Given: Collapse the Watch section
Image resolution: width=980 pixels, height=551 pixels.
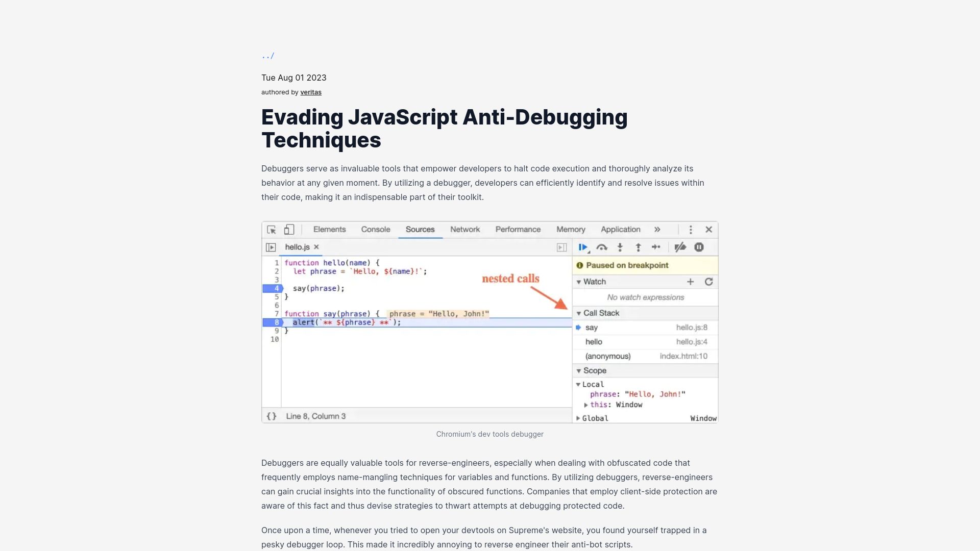Looking at the screenshot, I should coord(579,282).
